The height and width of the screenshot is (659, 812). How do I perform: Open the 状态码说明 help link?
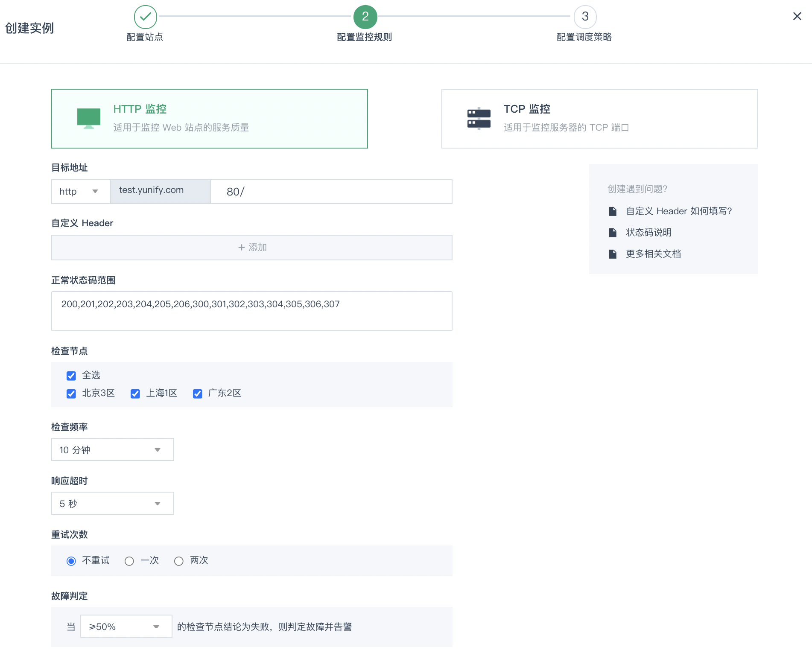click(x=649, y=233)
